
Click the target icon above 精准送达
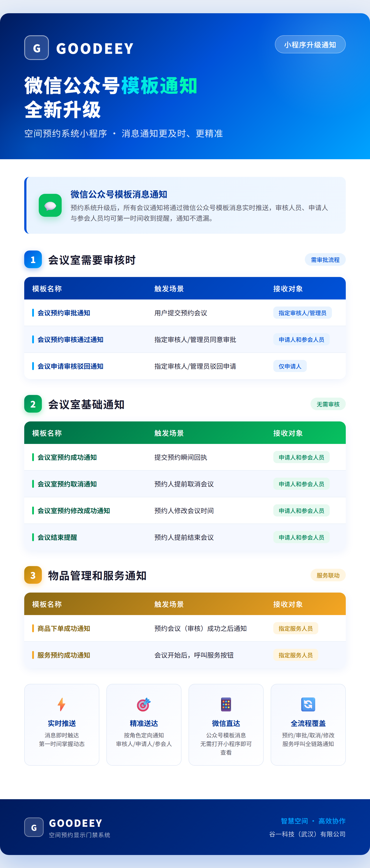click(x=144, y=704)
